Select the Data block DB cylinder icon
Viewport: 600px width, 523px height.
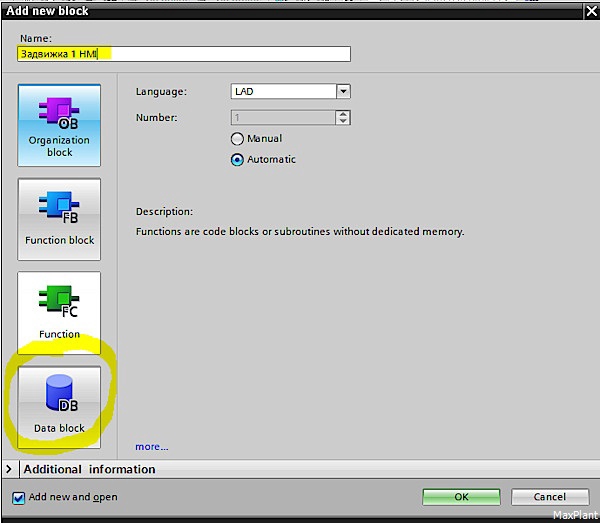pos(61,393)
